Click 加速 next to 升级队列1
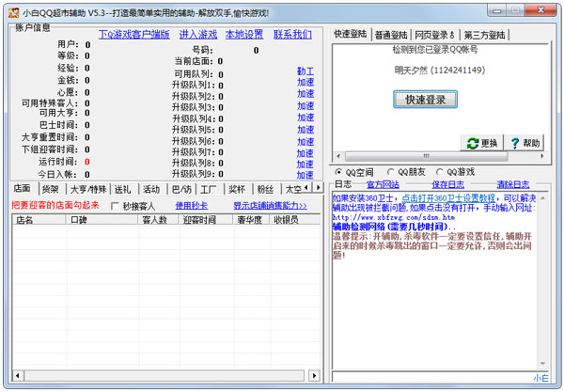 [x=305, y=83]
